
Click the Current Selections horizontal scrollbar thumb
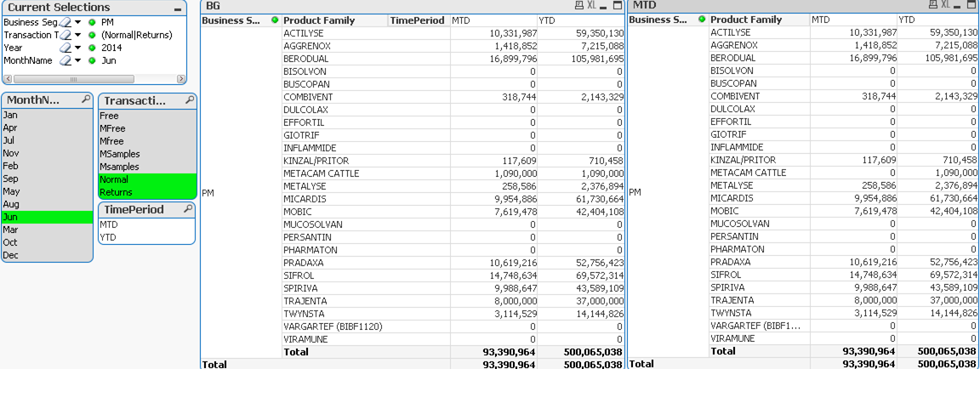[x=73, y=79]
